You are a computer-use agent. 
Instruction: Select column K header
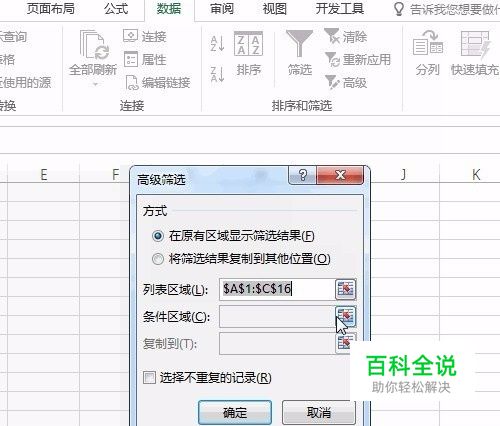476,175
